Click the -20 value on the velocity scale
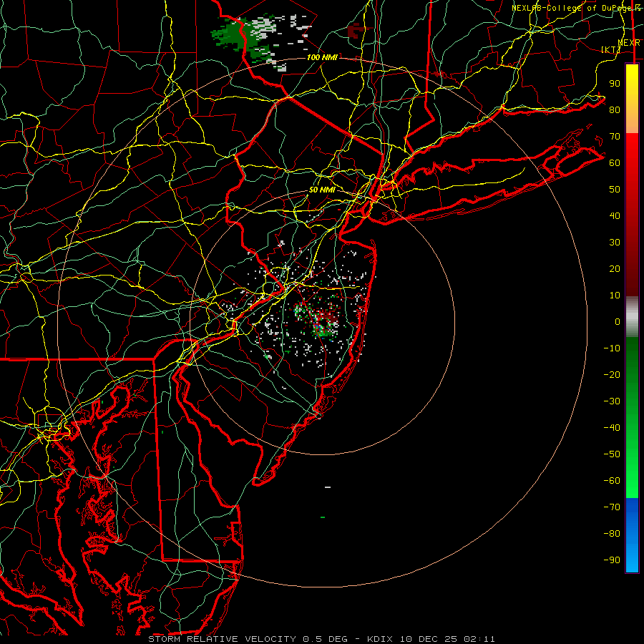This screenshot has height=644, width=644. pyautogui.click(x=612, y=374)
